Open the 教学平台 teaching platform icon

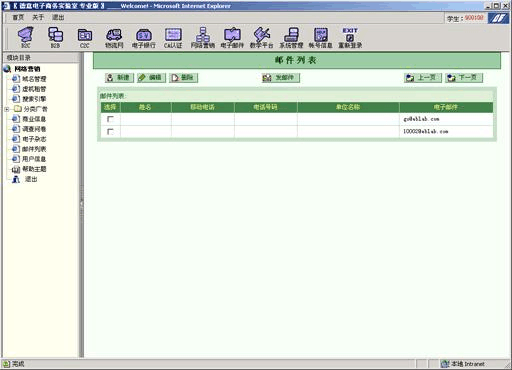[262, 37]
